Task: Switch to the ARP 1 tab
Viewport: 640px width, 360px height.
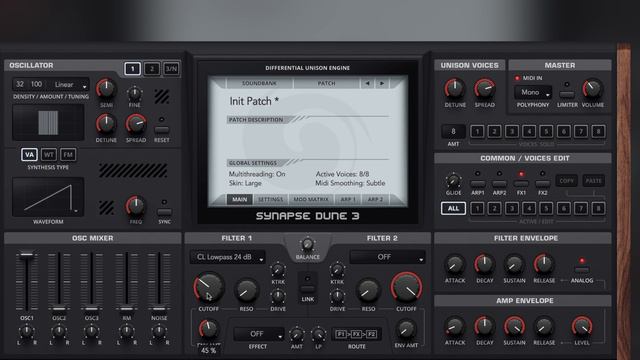Action: (348, 199)
